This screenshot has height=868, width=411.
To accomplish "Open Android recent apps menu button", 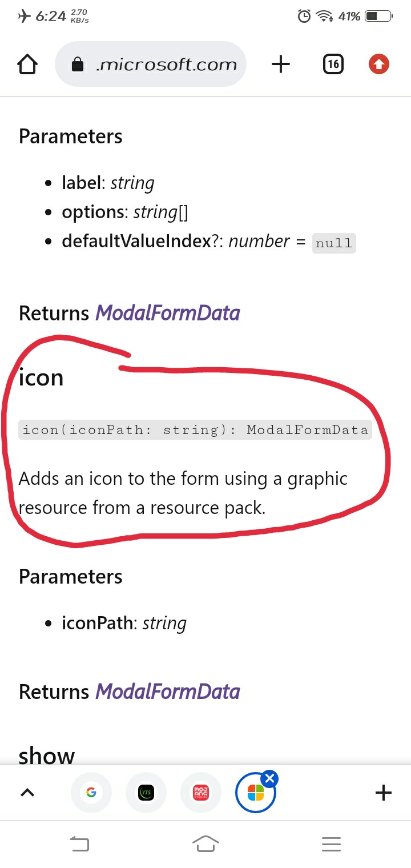I will [x=331, y=843].
